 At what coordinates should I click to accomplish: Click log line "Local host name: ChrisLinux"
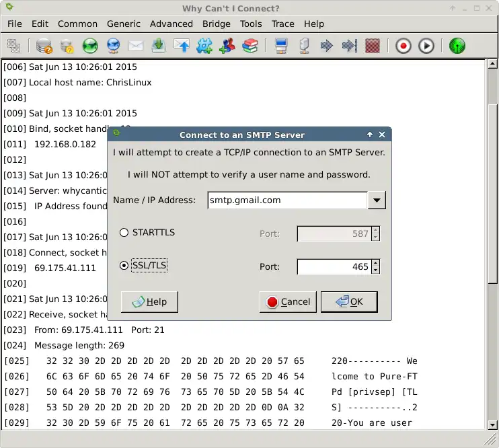point(90,83)
